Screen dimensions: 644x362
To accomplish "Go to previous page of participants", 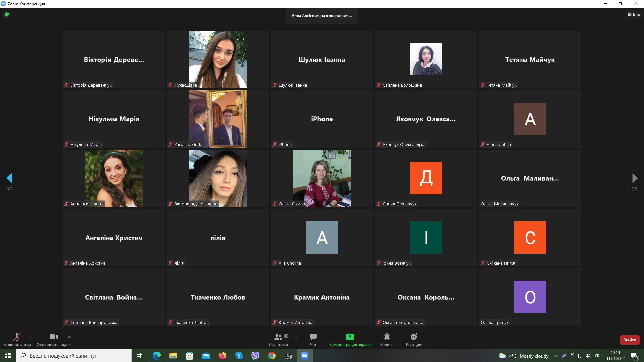I will (x=9, y=178).
